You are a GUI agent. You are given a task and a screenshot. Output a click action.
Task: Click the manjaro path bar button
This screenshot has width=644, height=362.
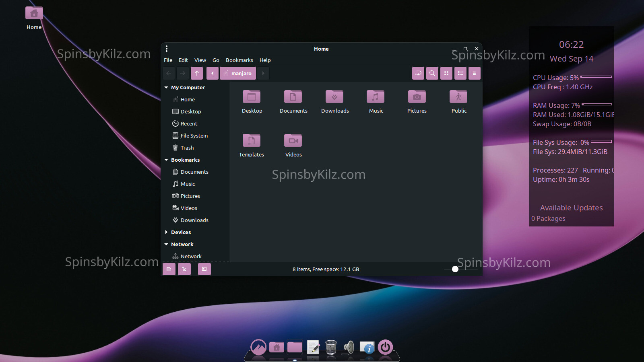[238, 73]
